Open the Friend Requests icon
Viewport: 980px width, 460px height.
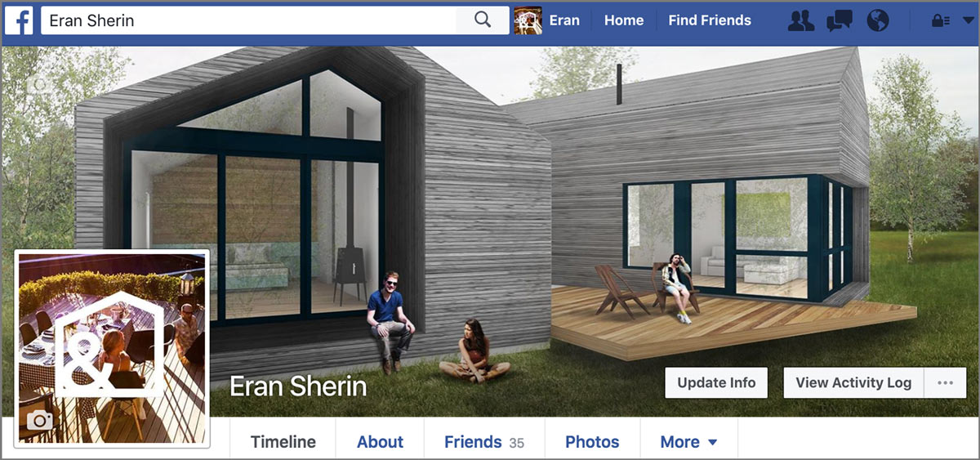click(801, 20)
